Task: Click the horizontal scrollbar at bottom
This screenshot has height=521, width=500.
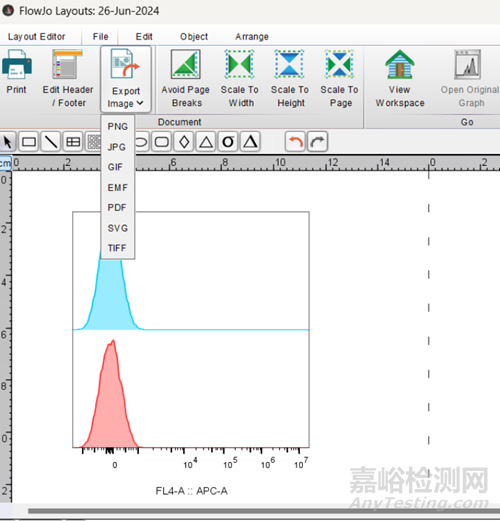Action: click(263, 511)
